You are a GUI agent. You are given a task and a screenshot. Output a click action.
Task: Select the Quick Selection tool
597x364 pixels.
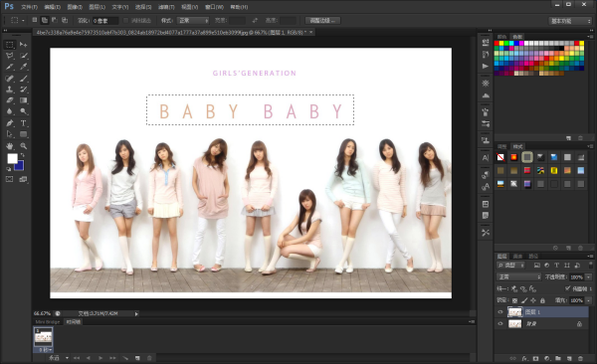pos(23,56)
